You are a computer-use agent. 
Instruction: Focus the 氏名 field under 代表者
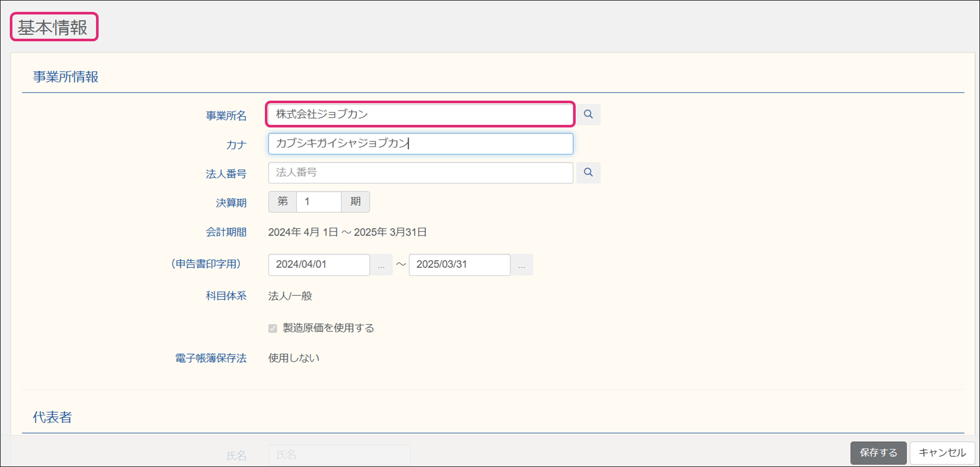[339, 455]
